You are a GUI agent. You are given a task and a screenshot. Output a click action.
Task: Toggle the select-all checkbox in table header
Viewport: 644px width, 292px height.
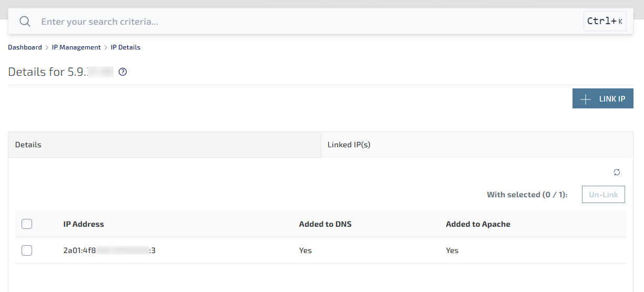coord(27,224)
